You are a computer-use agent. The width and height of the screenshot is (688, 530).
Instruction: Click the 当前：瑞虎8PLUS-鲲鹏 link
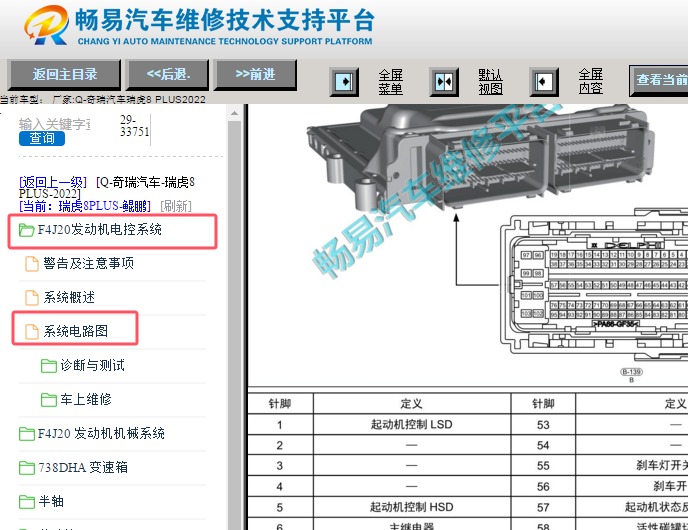click(x=85, y=206)
